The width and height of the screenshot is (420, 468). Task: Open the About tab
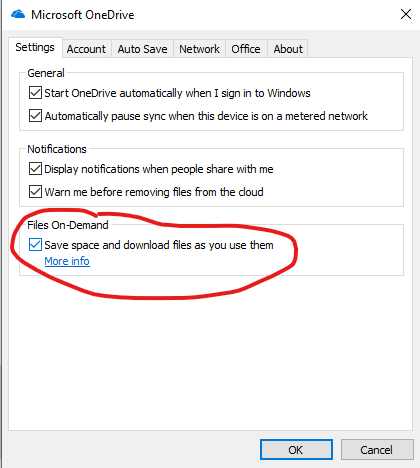288,49
